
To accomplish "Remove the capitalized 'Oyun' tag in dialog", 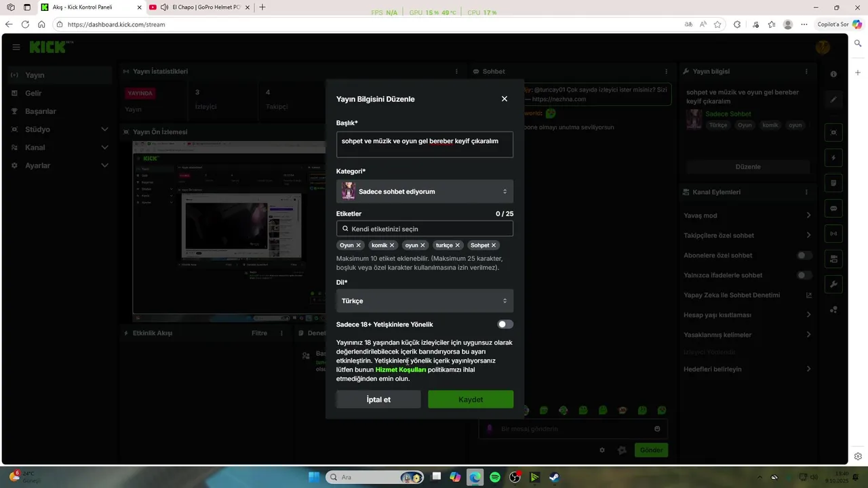I will pos(359,245).
